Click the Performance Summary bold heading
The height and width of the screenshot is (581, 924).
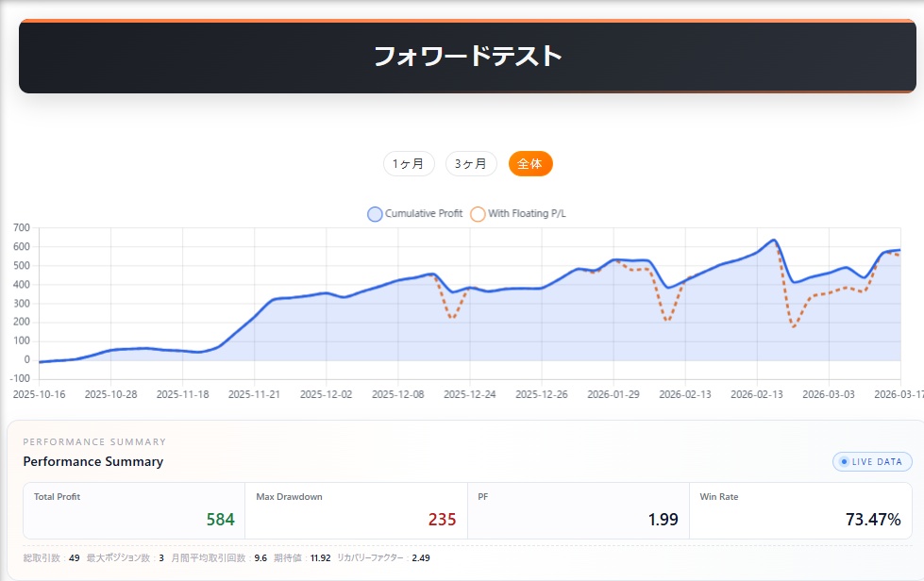coord(92,461)
